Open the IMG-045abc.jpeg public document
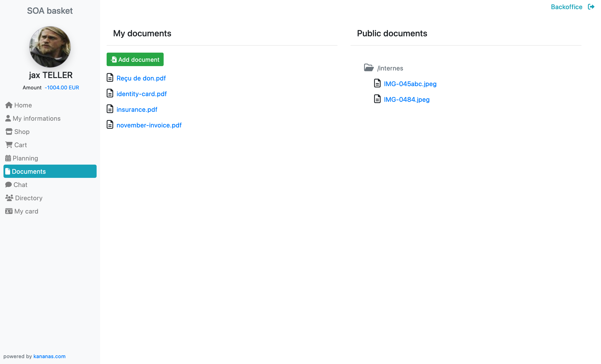 [410, 84]
